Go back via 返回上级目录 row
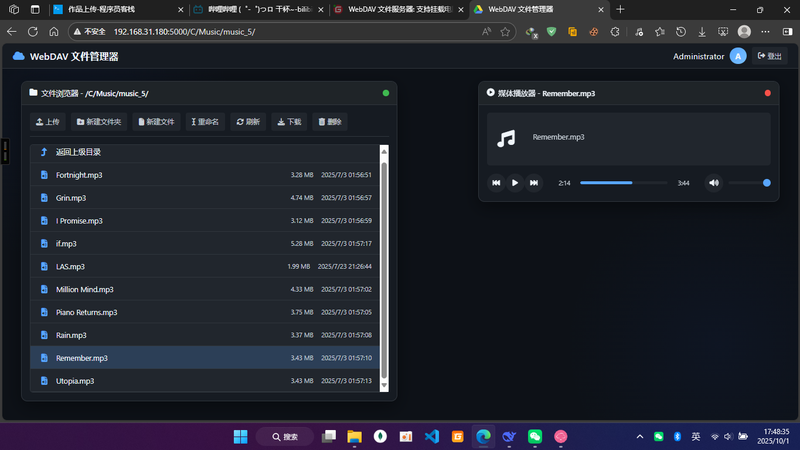 (205, 152)
